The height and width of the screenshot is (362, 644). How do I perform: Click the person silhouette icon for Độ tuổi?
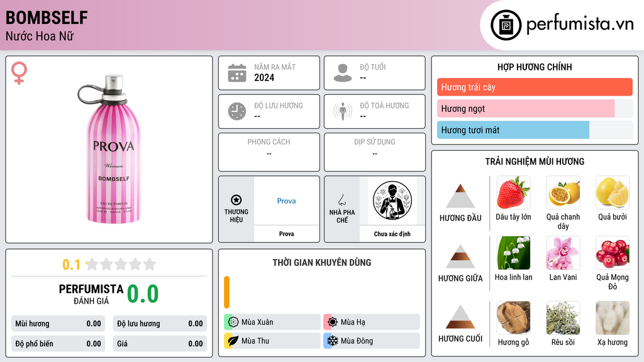[343, 73]
